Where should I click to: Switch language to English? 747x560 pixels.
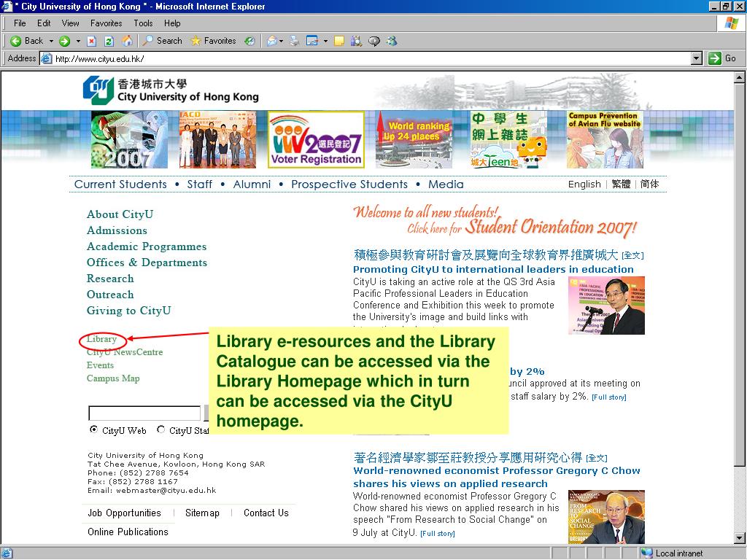pyautogui.click(x=584, y=184)
